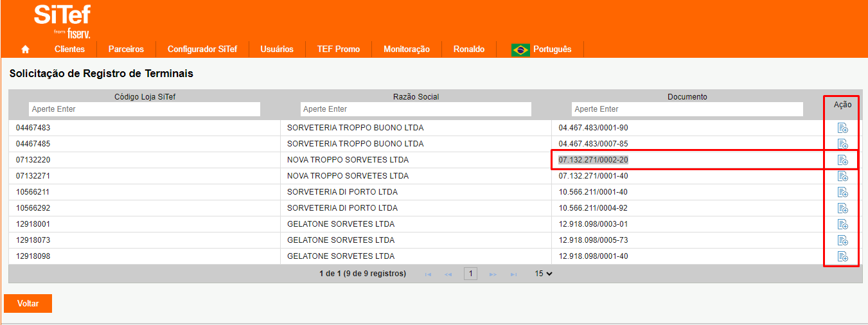Sort by Documento column header
This screenshot has height=325, width=868.
click(x=687, y=97)
